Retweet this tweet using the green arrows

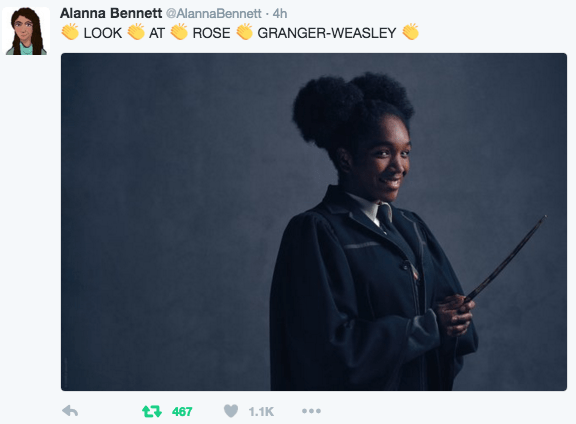[152, 411]
